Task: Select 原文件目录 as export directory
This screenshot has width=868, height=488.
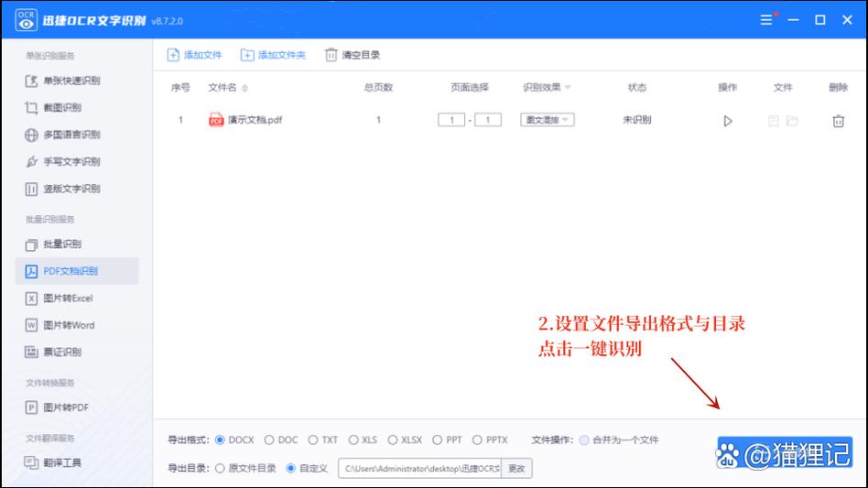Action: click(220, 468)
